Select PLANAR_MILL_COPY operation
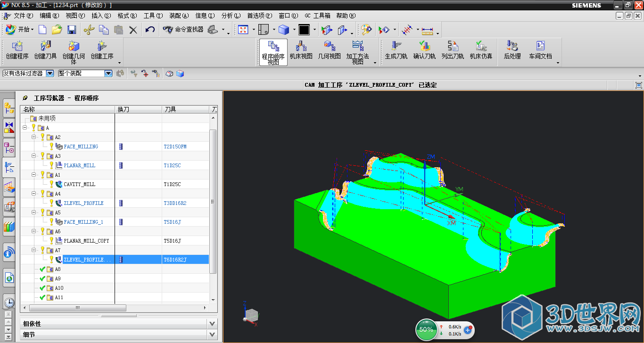 86,241
